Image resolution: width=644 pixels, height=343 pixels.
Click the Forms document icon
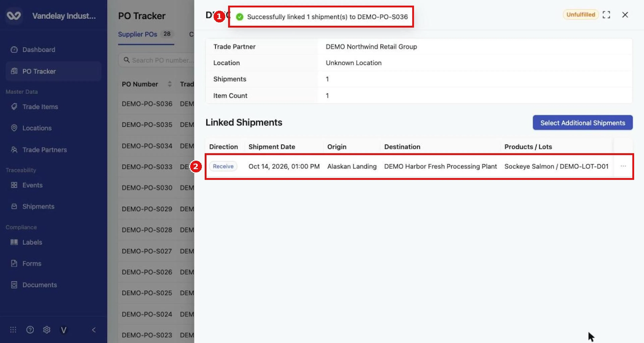tap(14, 263)
